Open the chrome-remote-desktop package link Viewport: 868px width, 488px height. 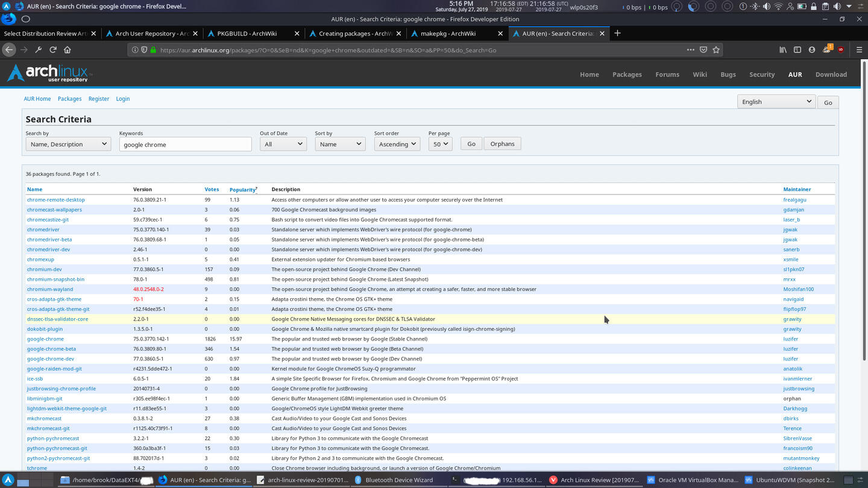[x=56, y=199]
